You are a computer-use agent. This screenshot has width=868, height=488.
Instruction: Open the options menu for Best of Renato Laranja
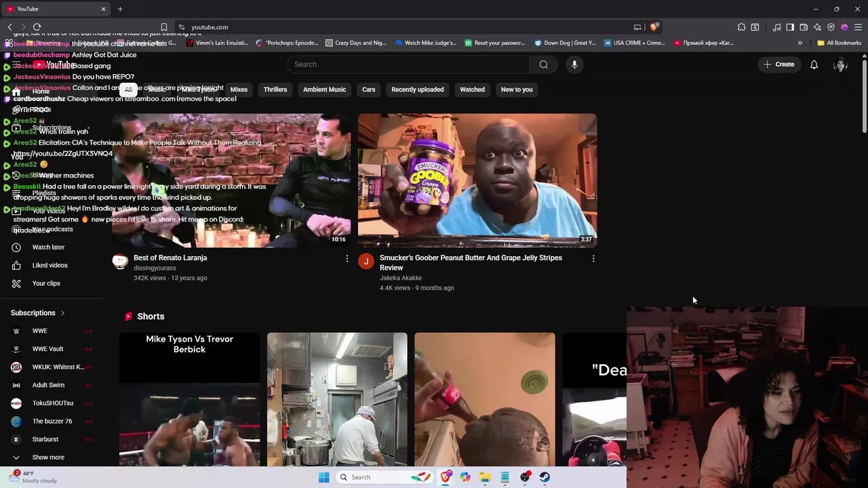pos(347,258)
